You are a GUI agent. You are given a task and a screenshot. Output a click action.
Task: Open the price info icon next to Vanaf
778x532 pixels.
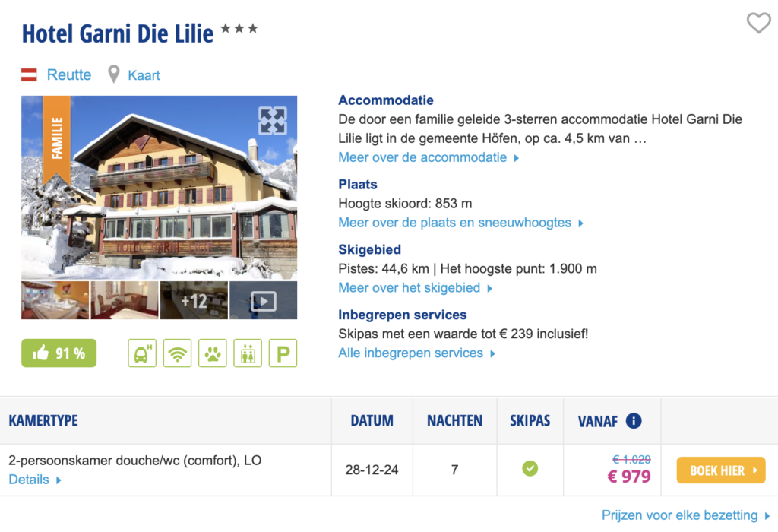pos(634,420)
